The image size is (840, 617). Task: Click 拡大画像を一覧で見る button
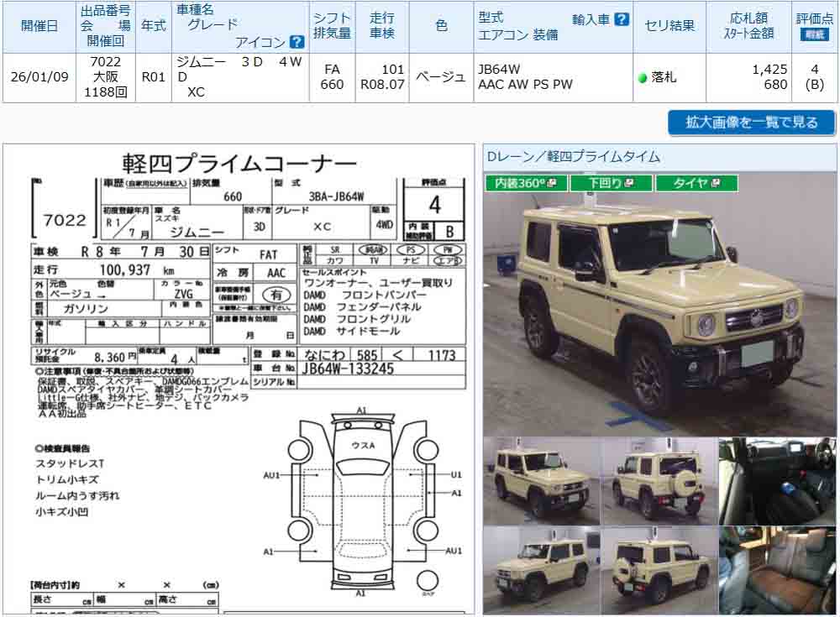[x=751, y=123]
